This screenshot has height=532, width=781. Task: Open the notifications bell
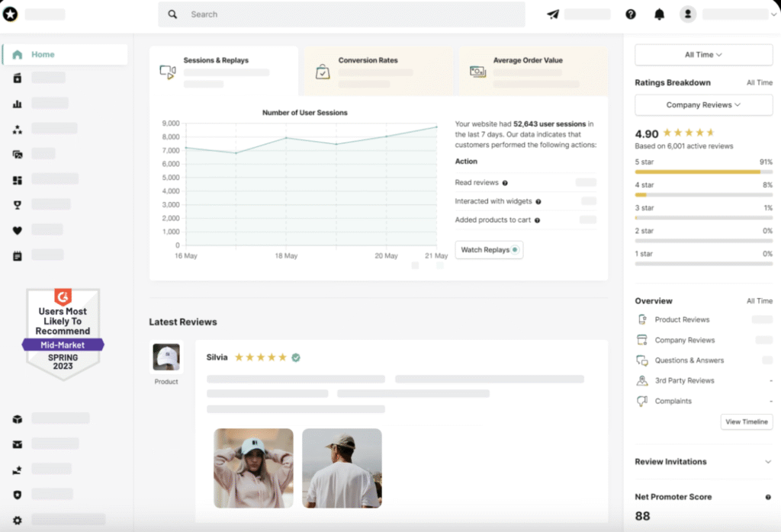(659, 14)
